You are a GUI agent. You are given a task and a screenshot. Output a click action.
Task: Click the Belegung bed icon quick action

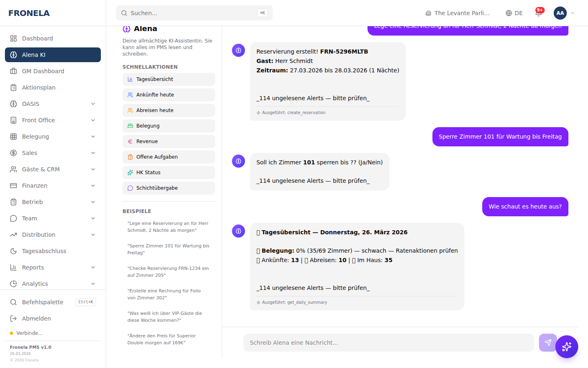[x=169, y=126]
